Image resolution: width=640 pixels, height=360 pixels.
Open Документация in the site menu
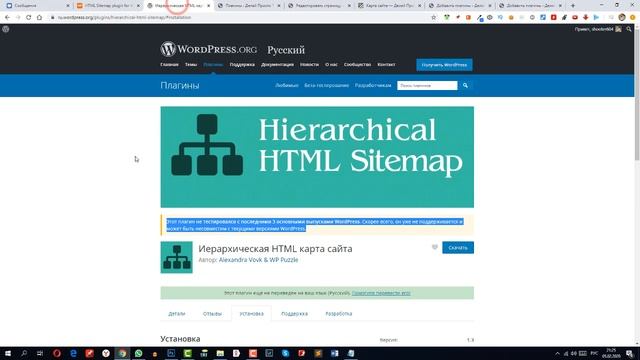coord(277,64)
